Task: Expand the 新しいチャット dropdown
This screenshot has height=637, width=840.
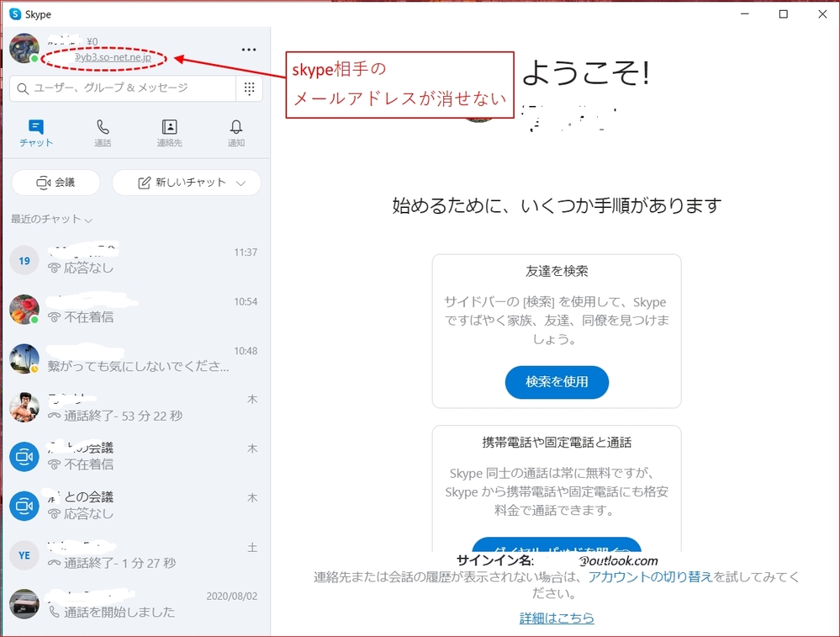Action: coord(241,183)
